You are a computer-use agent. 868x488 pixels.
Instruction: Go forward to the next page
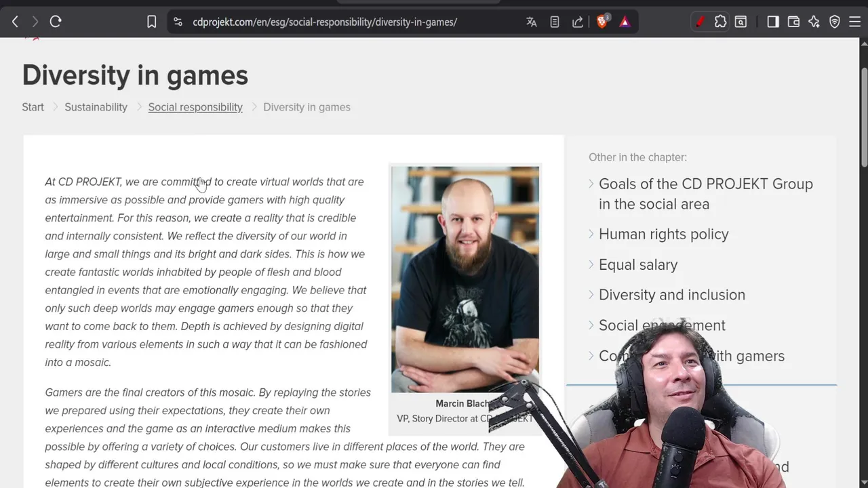click(35, 22)
